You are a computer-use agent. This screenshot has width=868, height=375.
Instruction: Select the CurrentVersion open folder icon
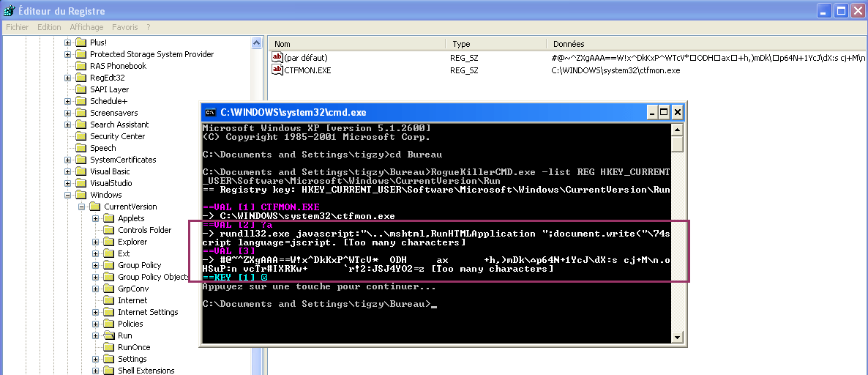click(94, 207)
